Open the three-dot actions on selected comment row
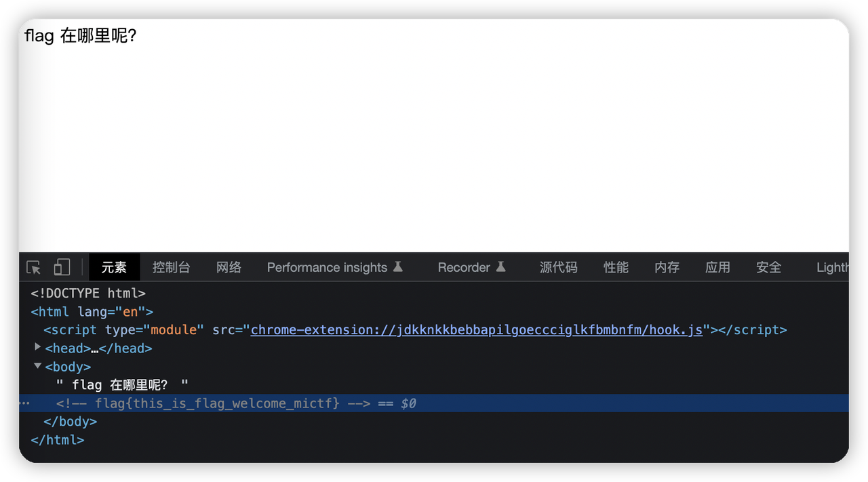The width and height of the screenshot is (868, 482). click(x=24, y=403)
